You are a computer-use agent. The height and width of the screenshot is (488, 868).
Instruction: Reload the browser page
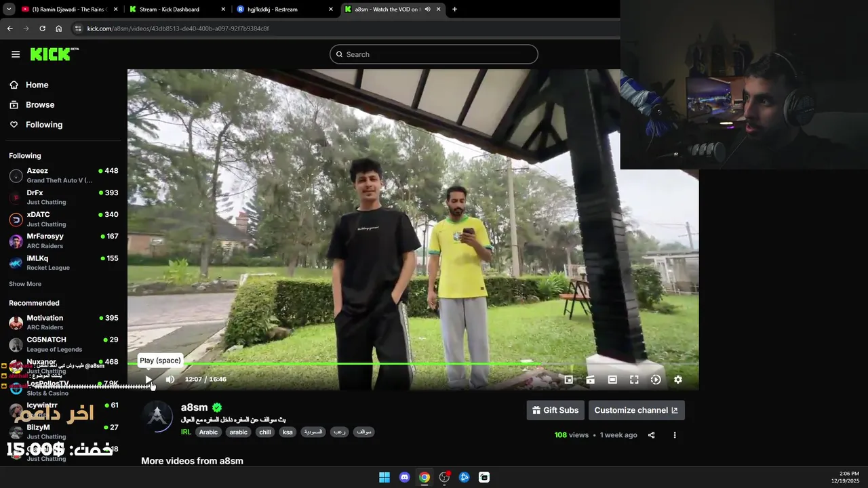point(42,28)
